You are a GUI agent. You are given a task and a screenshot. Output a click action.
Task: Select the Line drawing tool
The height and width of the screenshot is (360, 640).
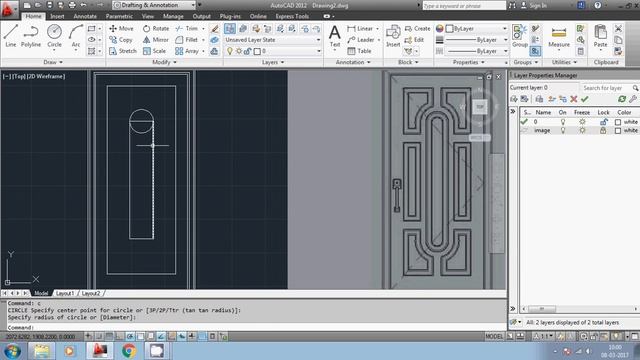point(11,36)
